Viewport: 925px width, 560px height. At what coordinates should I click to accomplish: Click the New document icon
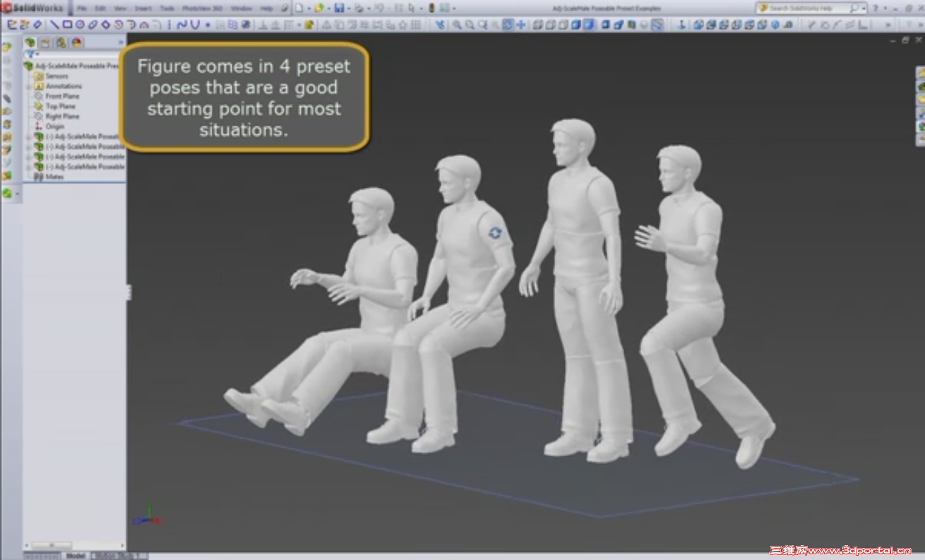point(299,8)
